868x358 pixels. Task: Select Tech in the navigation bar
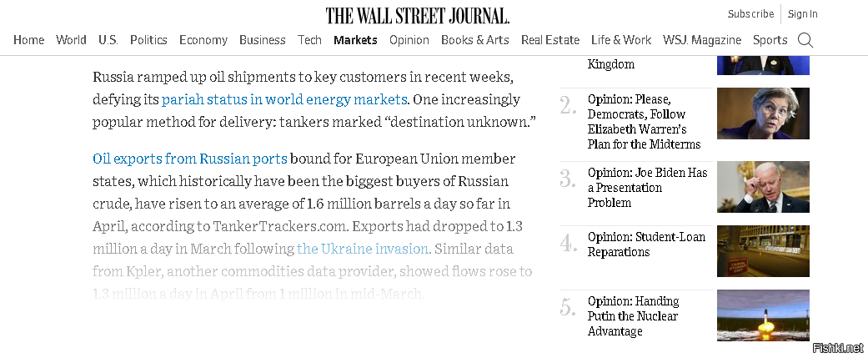(309, 40)
